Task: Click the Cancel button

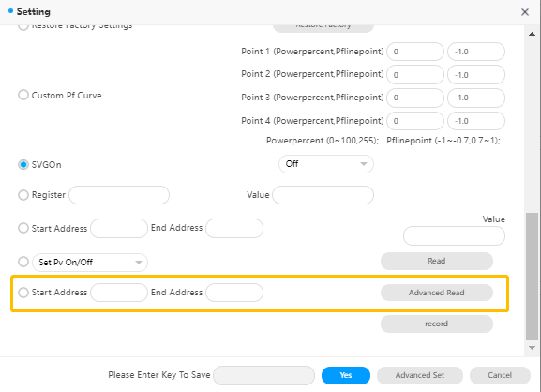Action: point(500,375)
